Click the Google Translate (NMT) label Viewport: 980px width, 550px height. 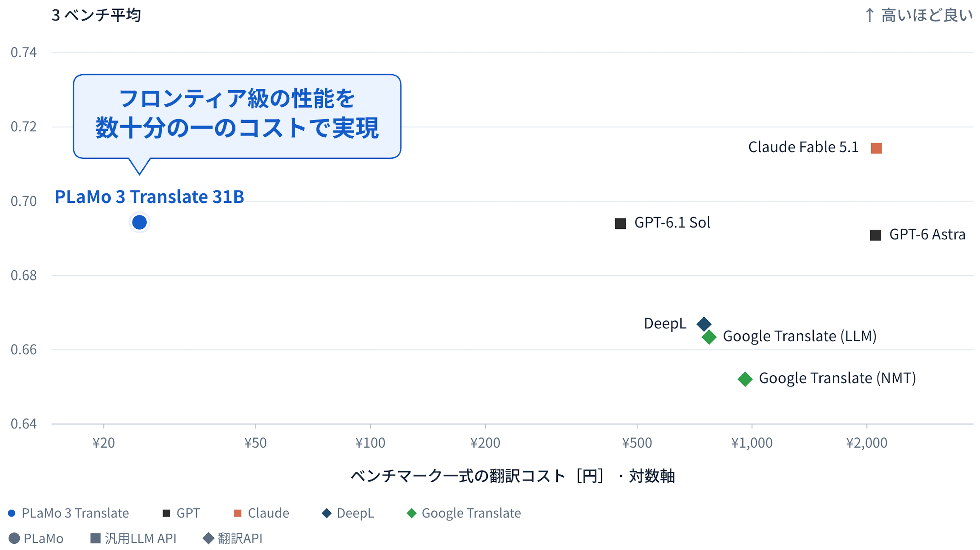pyautogui.click(x=837, y=378)
